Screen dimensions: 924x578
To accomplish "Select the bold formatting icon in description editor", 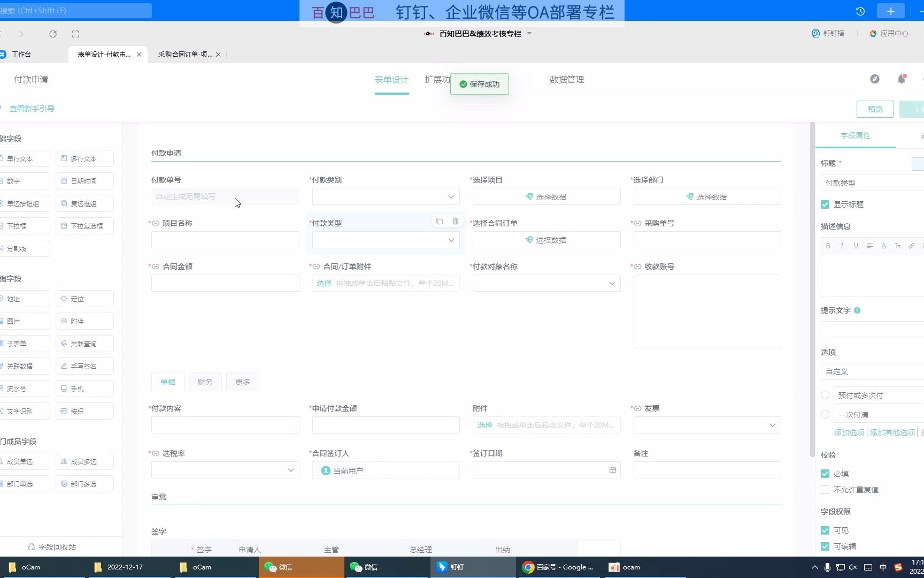I will pyautogui.click(x=828, y=246).
